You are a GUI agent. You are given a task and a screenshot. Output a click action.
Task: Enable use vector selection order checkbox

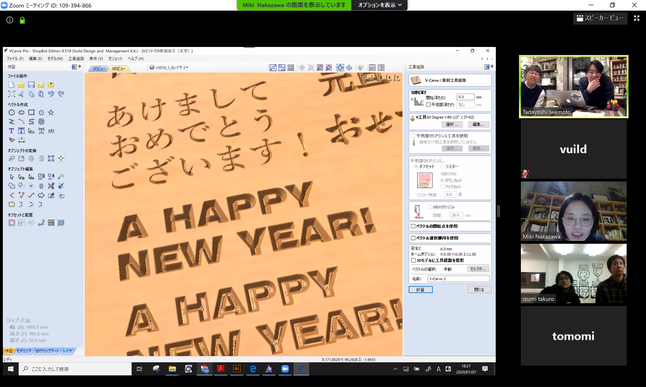click(x=413, y=238)
